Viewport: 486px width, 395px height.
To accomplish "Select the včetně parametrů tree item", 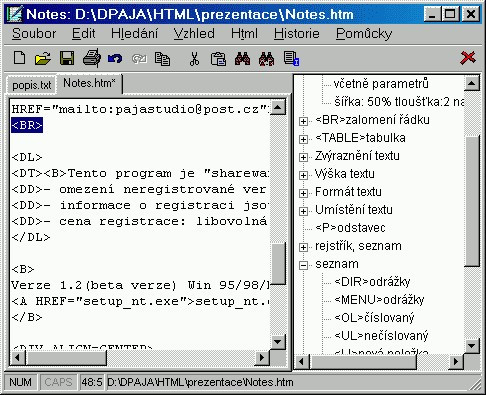I will tap(381, 84).
